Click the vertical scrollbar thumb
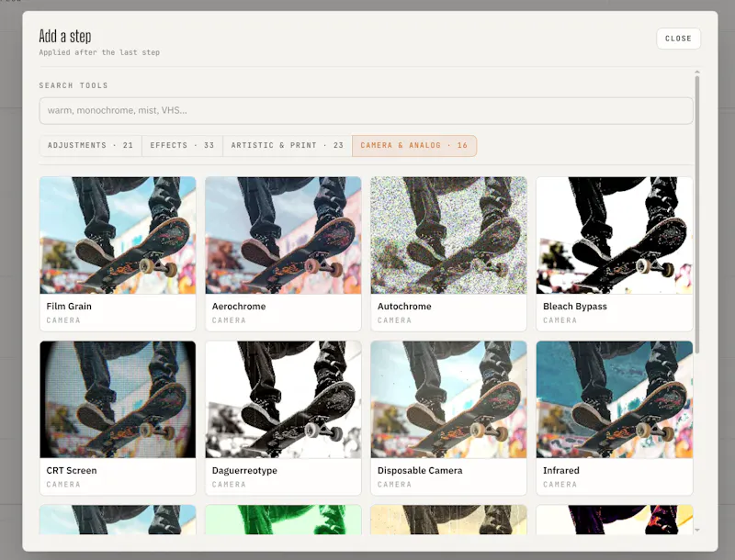Image resolution: width=735 pixels, height=560 pixels. coord(697,215)
